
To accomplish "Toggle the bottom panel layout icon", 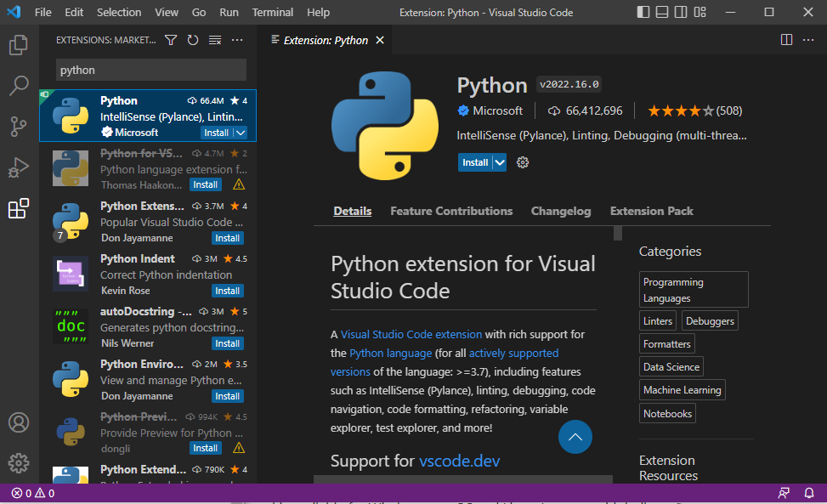I will (x=662, y=12).
